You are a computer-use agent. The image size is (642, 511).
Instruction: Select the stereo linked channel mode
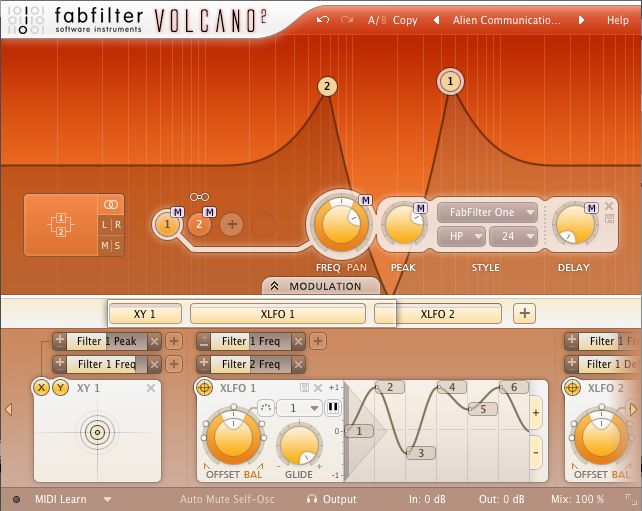pos(111,204)
